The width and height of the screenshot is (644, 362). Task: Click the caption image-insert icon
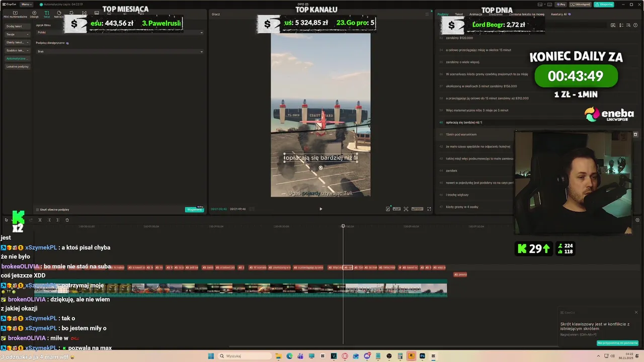coord(613,25)
